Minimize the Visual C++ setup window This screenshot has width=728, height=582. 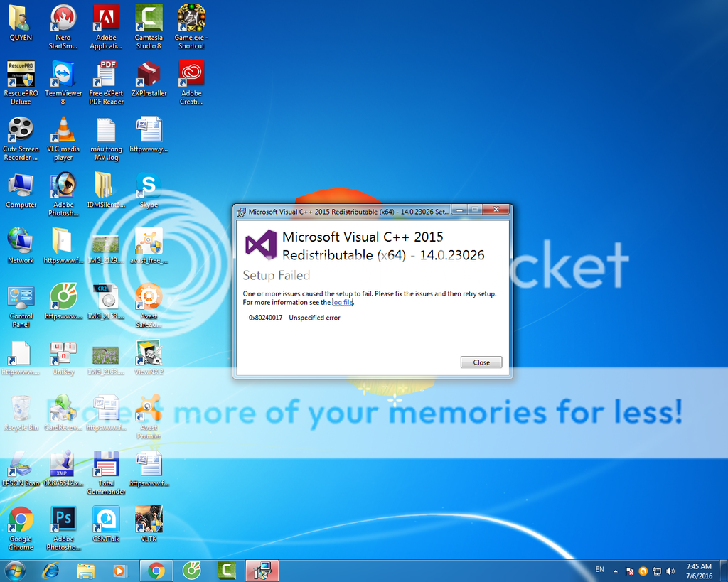[459, 210]
